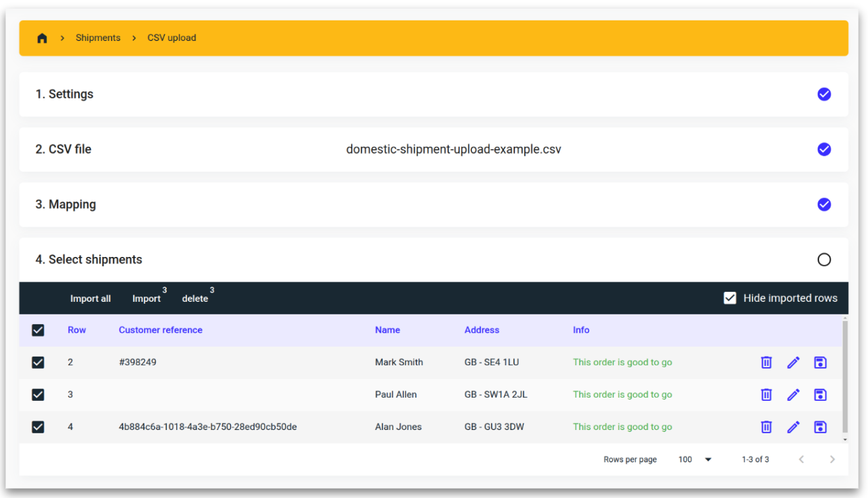The image size is (868, 498).
Task: Uncheck the select-all header checkbox
Action: click(38, 330)
